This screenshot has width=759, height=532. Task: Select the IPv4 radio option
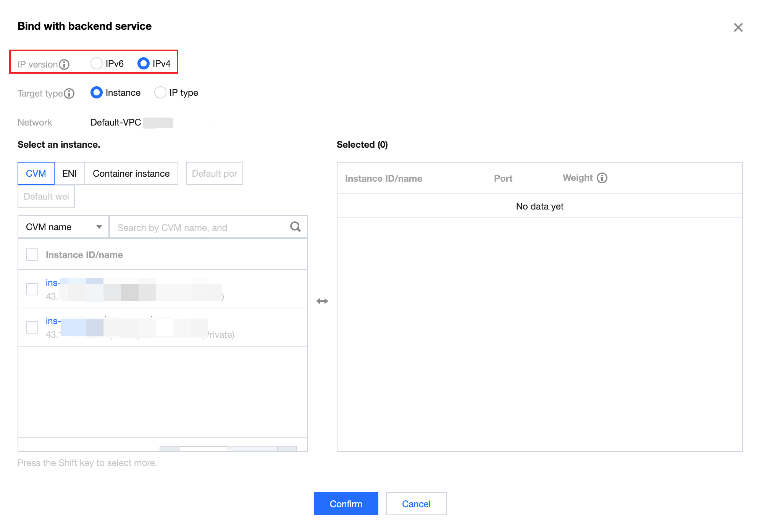click(x=144, y=63)
